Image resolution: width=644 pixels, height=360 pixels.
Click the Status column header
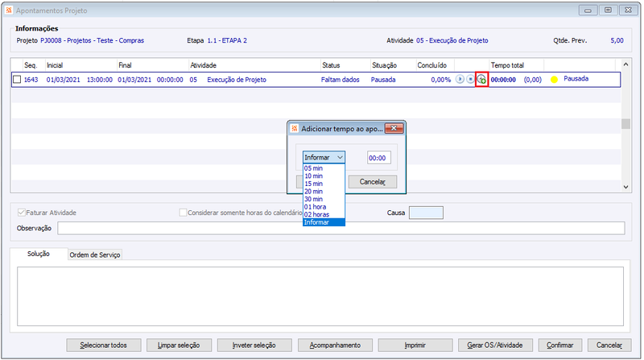pyautogui.click(x=345, y=65)
